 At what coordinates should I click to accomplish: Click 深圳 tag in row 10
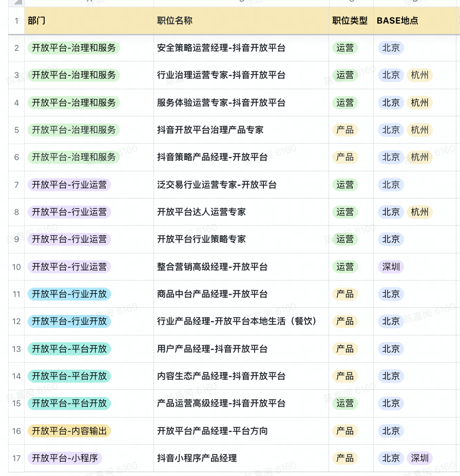[x=391, y=267]
